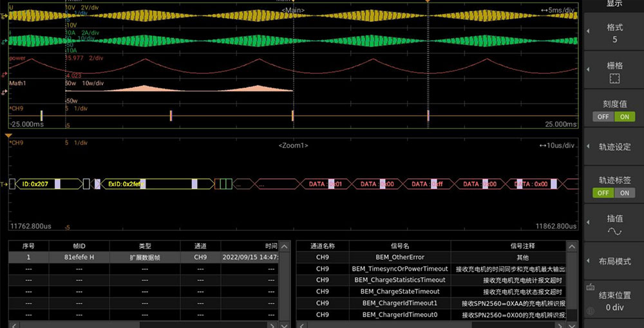Expand the 格式 format menu
Image resolution: width=644 pixels, height=328 pixels.
(x=614, y=33)
